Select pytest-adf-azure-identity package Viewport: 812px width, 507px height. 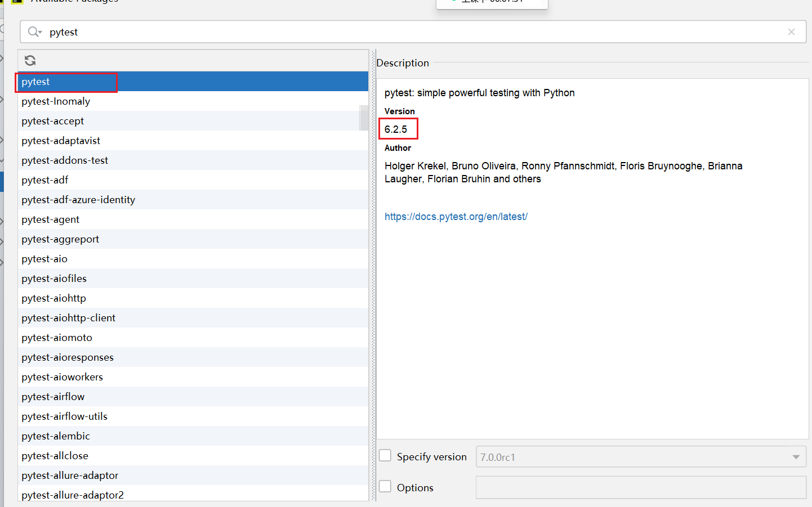pos(193,200)
